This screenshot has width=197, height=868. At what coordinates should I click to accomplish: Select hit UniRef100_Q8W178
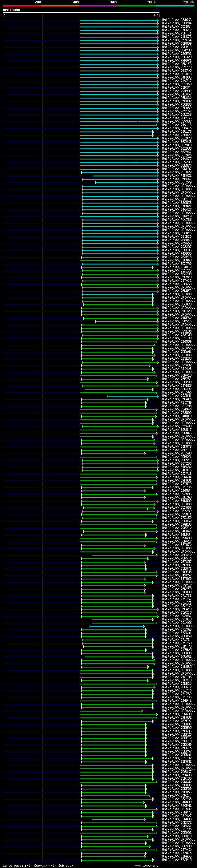177,131
